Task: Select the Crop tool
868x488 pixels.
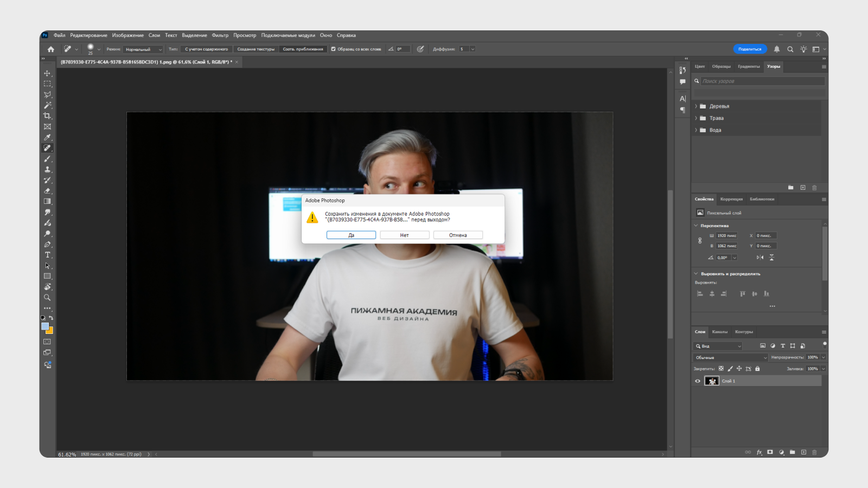Action: 47,115
